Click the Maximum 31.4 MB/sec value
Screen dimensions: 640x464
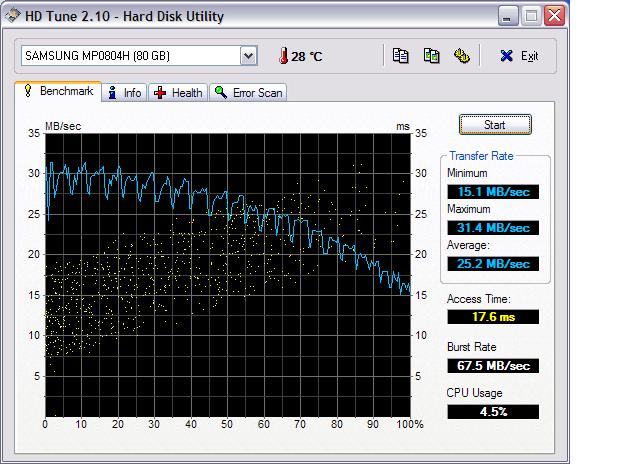(493, 227)
